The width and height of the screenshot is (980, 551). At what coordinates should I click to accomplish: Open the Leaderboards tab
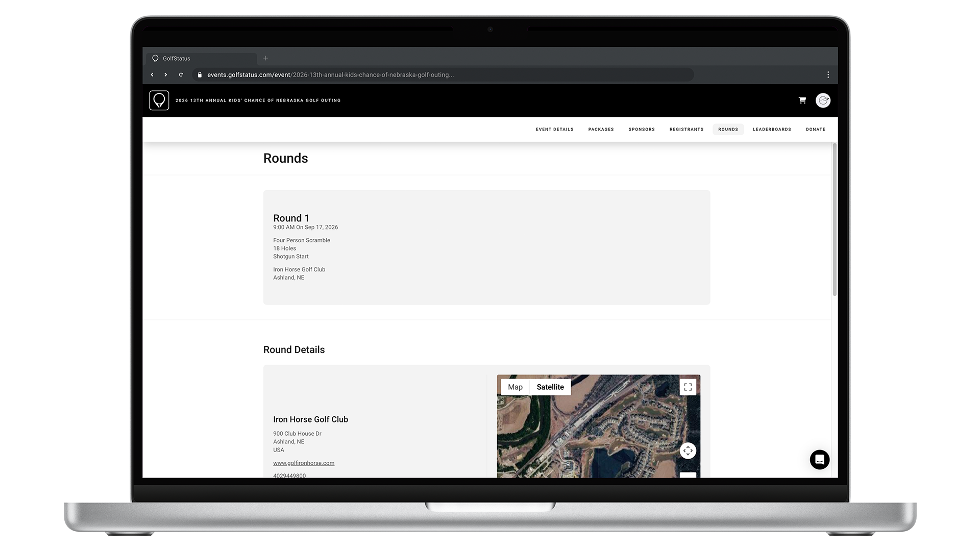772,130
